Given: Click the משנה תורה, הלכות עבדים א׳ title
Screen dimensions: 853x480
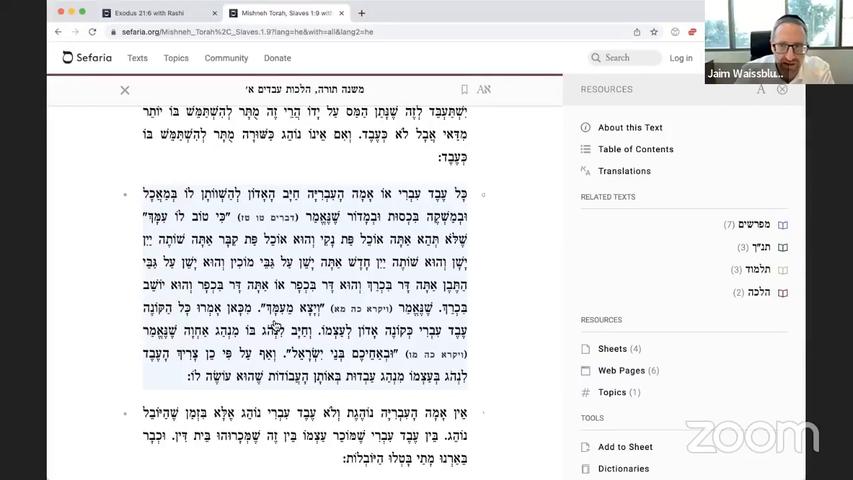Looking at the screenshot, I should (305, 90).
